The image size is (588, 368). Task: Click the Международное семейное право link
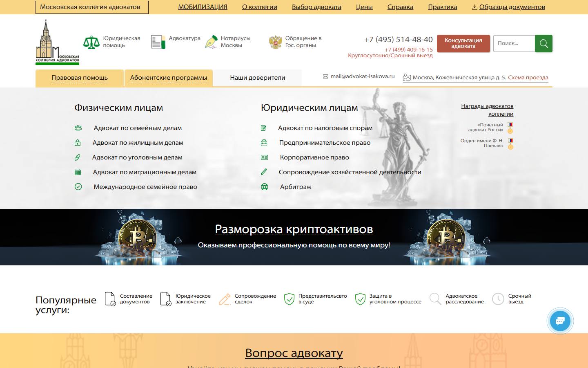[145, 187]
